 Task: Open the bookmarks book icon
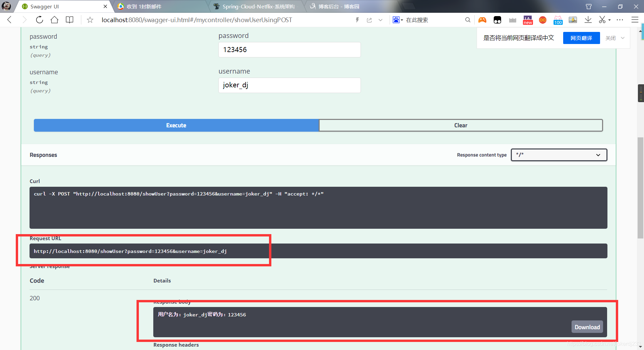[69, 20]
